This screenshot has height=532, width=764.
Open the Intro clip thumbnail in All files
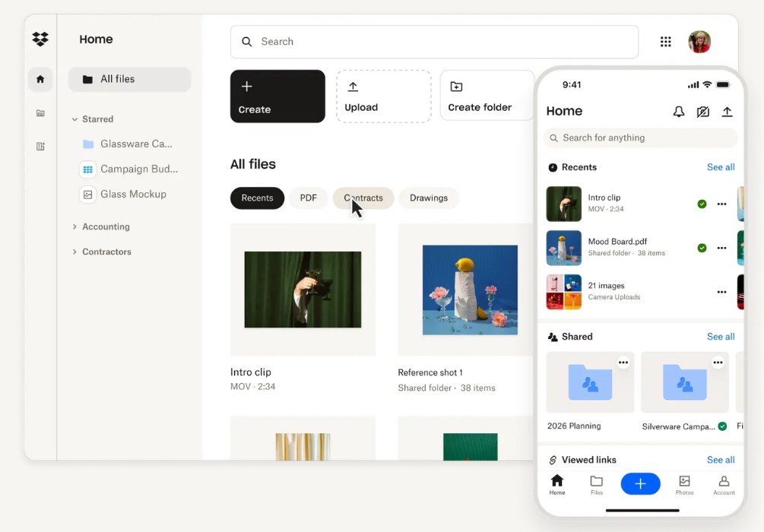coord(303,290)
